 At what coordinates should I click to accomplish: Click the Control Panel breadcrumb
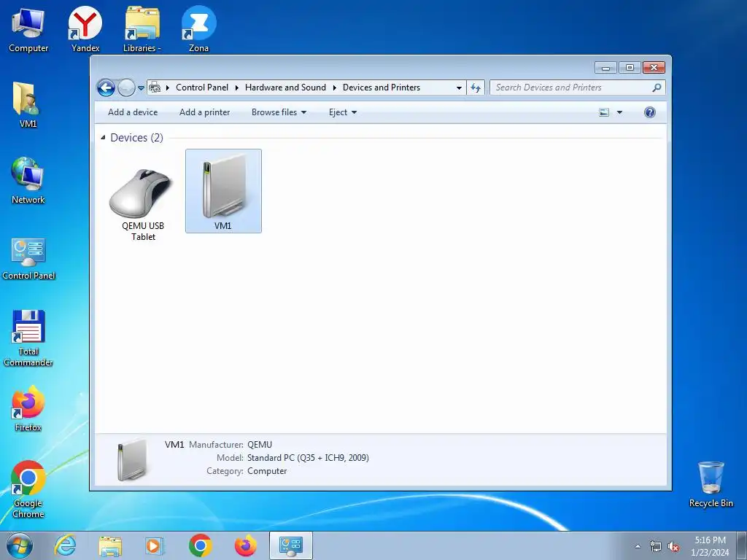(202, 87)
